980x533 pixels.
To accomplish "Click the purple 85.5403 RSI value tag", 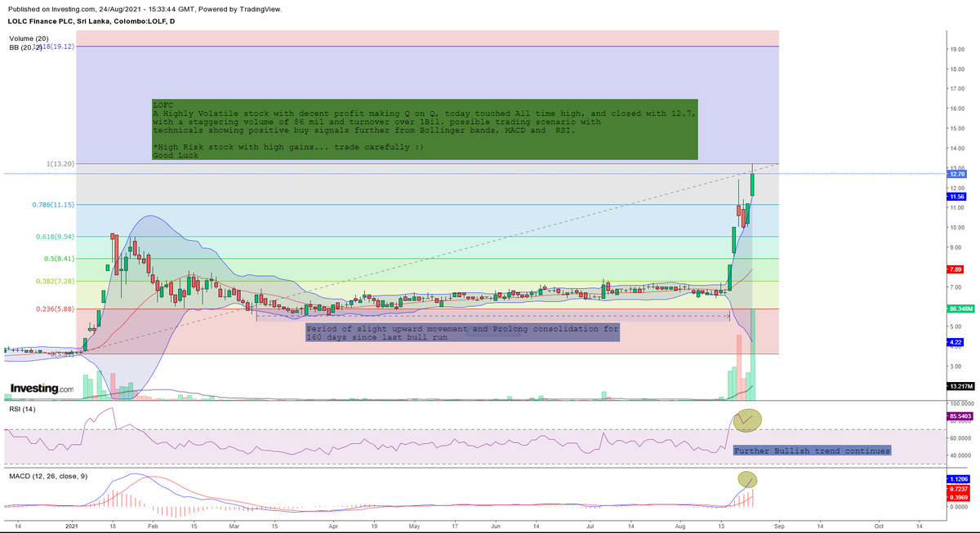I will point(959,417).
